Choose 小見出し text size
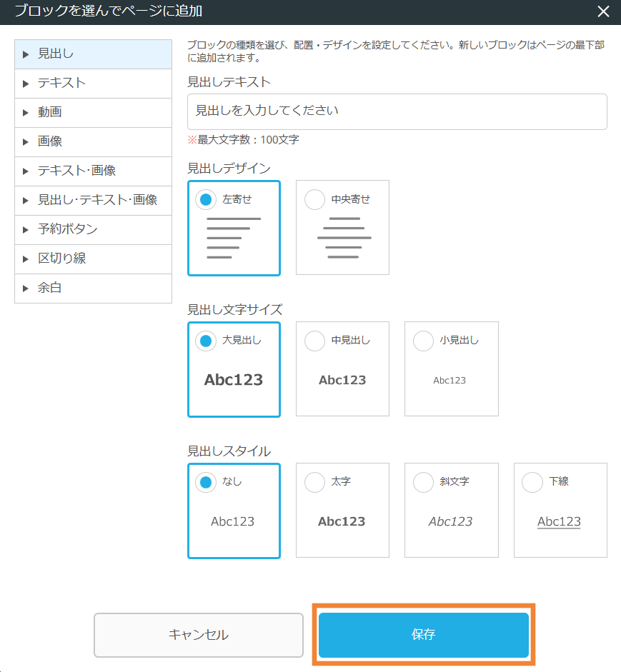The height and width of the screenshot is (672, 621). pos(423,341)
